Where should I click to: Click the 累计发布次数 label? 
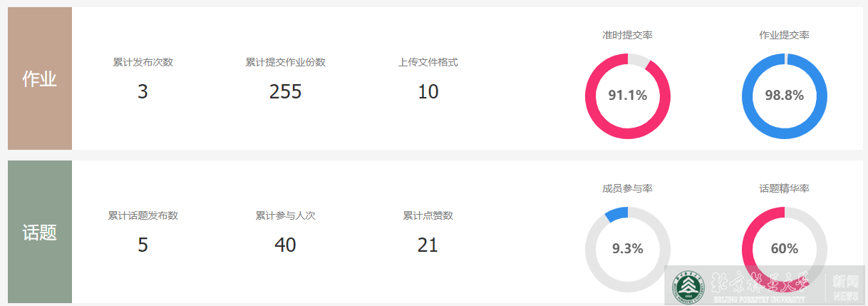(x=143, y=62)
